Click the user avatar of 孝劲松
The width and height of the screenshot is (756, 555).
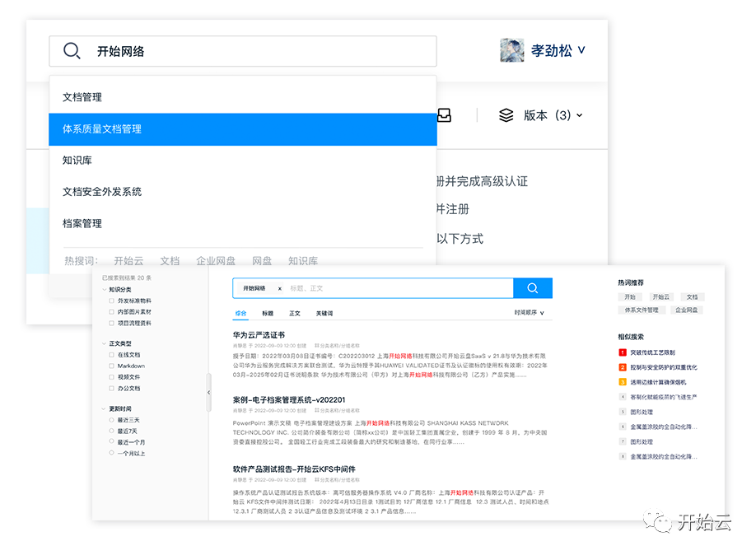pos(512,50)
